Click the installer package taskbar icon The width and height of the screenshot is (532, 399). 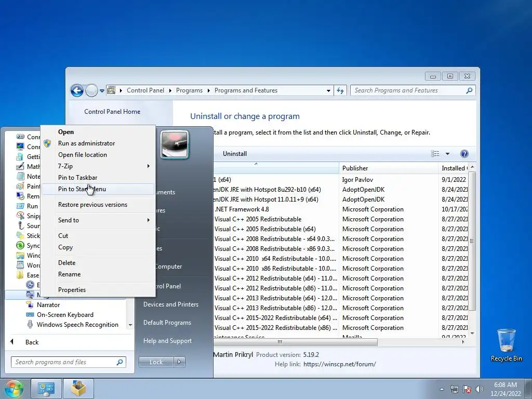click(78, 389)
